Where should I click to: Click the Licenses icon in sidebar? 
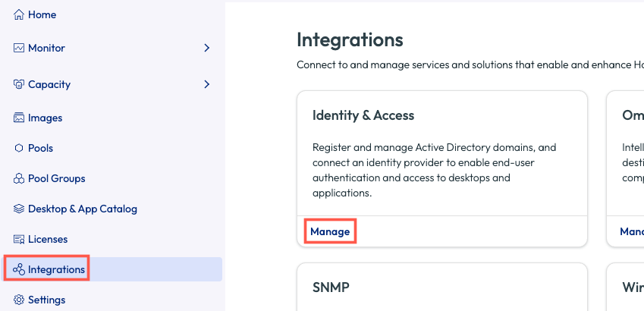[20, 239]
